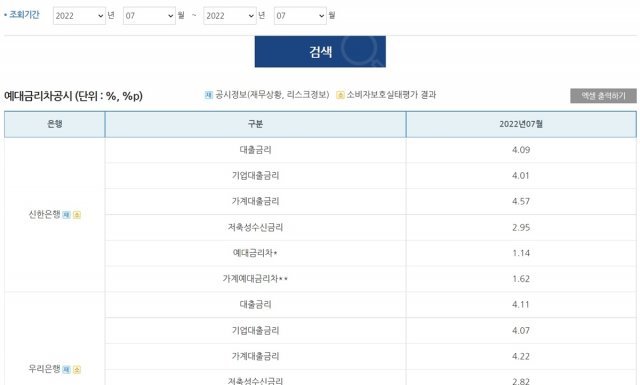Screen dimensions: 640x385
Task: Click 신한은행 기업대출금리 row label
Action: [x=256, y=176]
